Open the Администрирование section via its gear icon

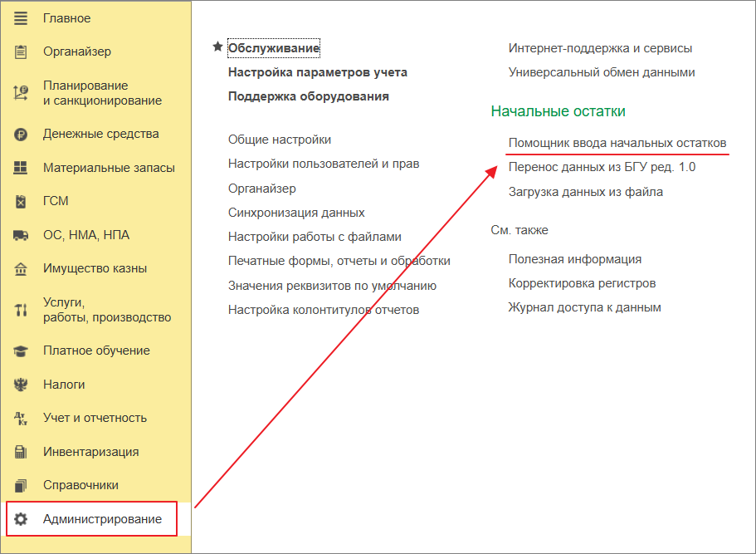(20, 518)
